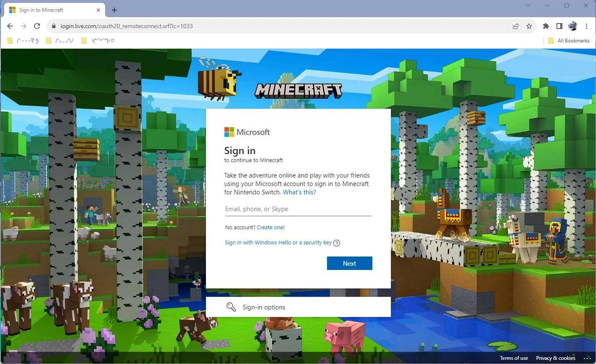Open a new browser tab

[114, 10]
